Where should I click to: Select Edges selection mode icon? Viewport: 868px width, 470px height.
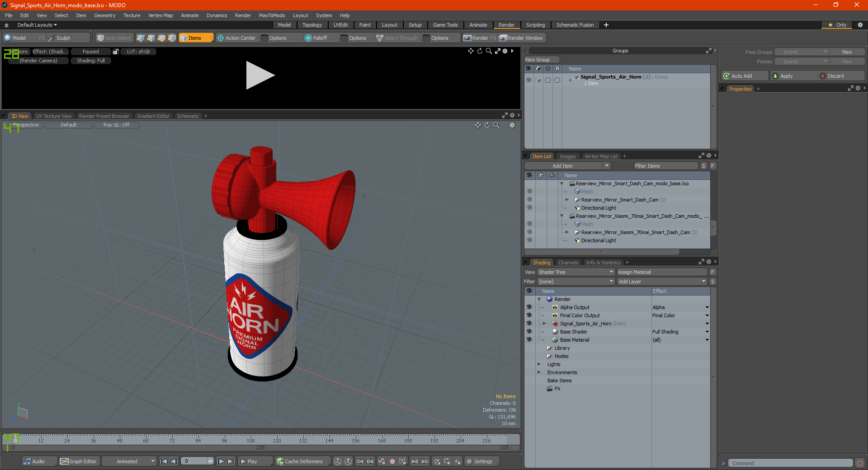pos(151,38)
